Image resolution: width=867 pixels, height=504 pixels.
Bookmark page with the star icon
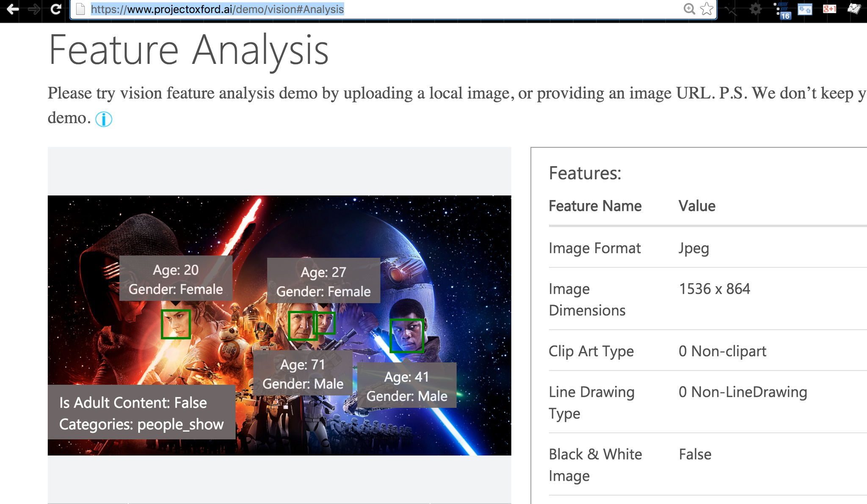(707, 9)
